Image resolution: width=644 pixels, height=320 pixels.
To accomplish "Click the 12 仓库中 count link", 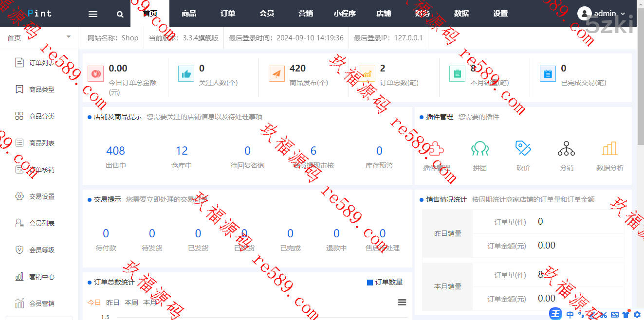I will tap(182, 151).
